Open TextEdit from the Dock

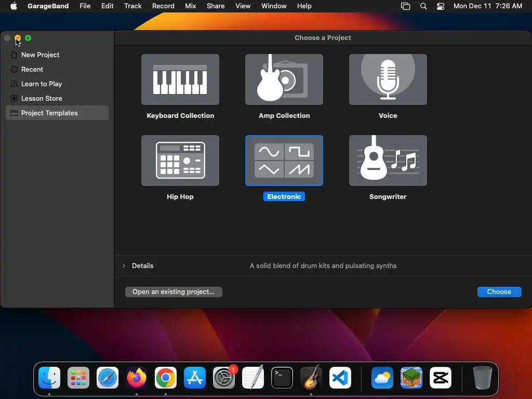[253, 378]
